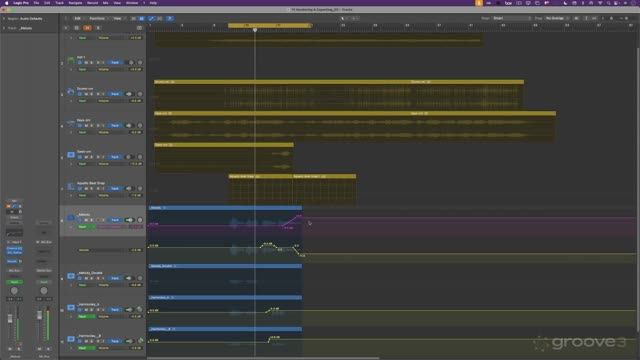
Task: Toggle the Catch Playhead button
Action: 170,18
